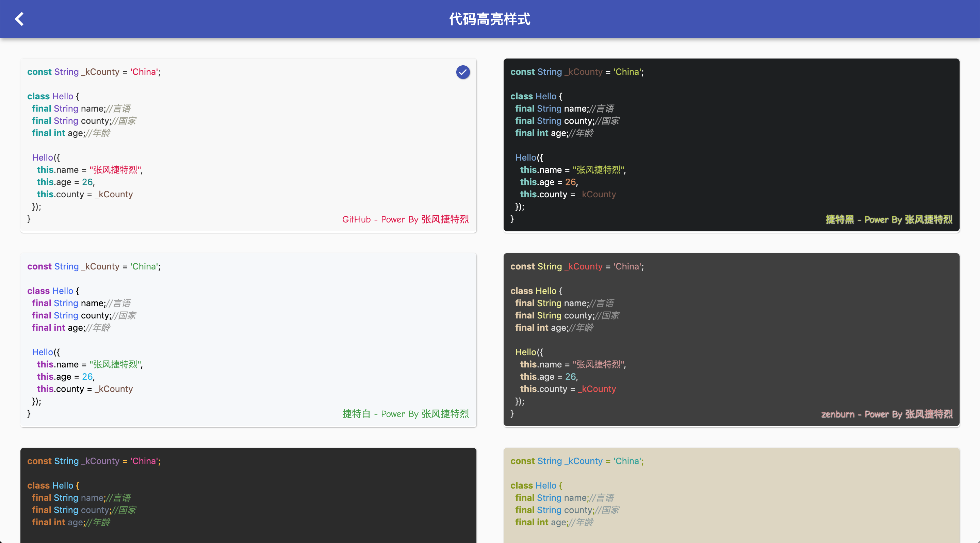Click the selected checkmark on GitHub theme
Image resolution: width=980 pixels, height=543 pixels.
(463, 72)
